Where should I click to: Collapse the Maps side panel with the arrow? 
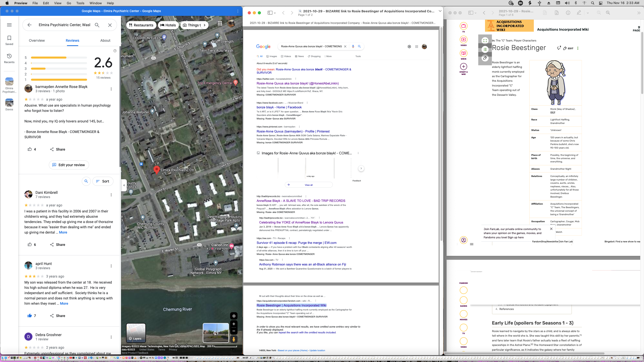[x=124, y=185]
